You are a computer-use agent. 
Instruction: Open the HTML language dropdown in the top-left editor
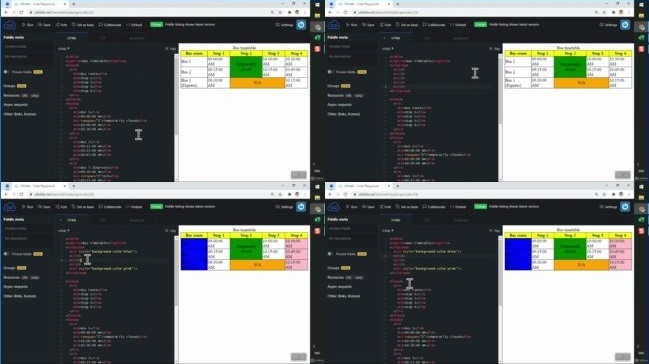click(63, 49)
